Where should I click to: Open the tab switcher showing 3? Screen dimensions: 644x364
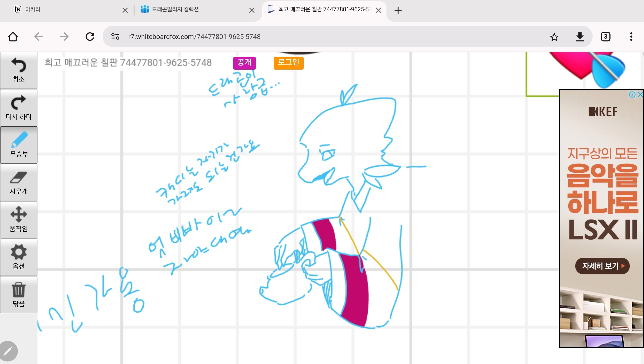(x=606, y=37)
